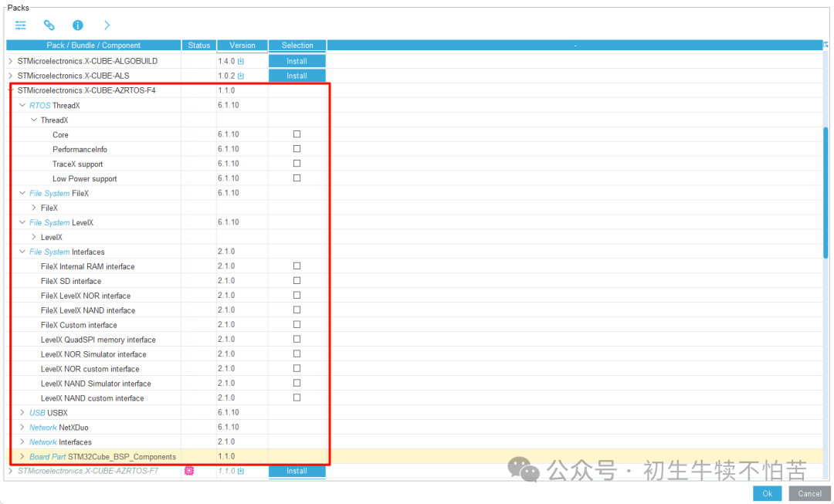Click the right-pointing chevron toolbar icon

(x=107, y=25)
